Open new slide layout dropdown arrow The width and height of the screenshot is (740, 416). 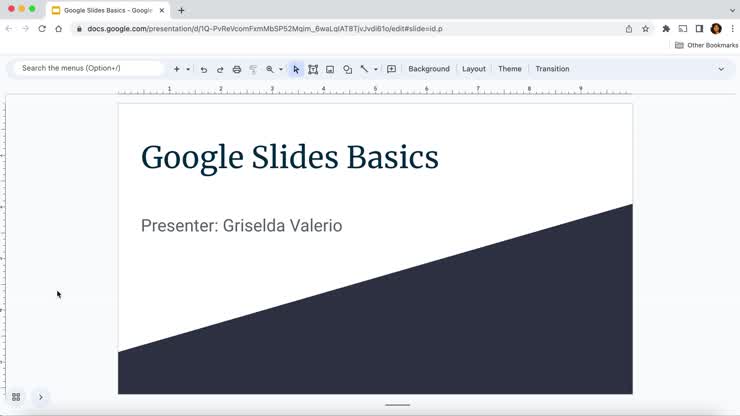[188, 69]
